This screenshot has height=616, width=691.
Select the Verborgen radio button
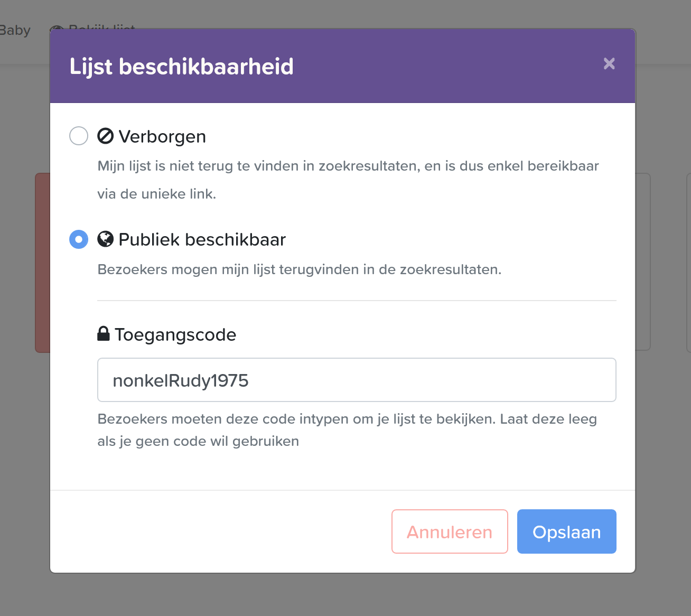pos(79,136)
